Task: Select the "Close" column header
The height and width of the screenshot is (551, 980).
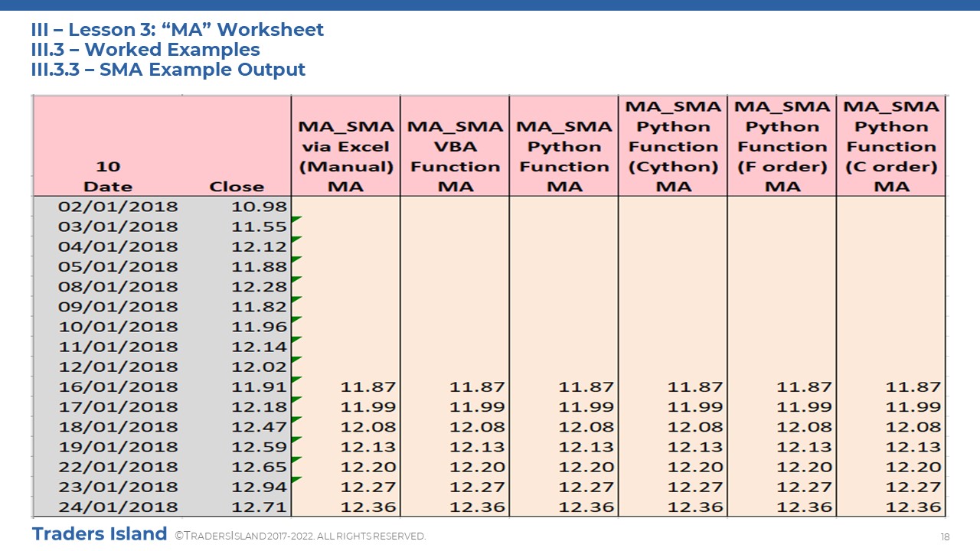Action: point(237,187)
